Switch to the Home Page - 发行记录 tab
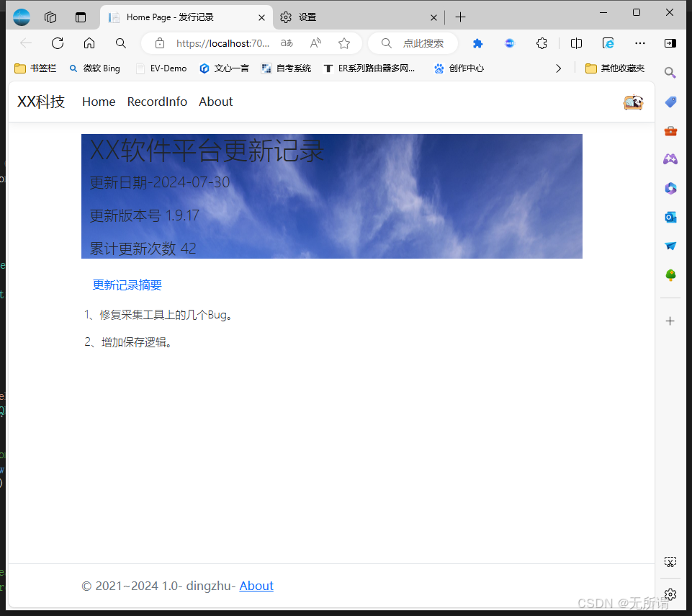The height and width of the screenshot is (616, 692). [x=186, y=17]
